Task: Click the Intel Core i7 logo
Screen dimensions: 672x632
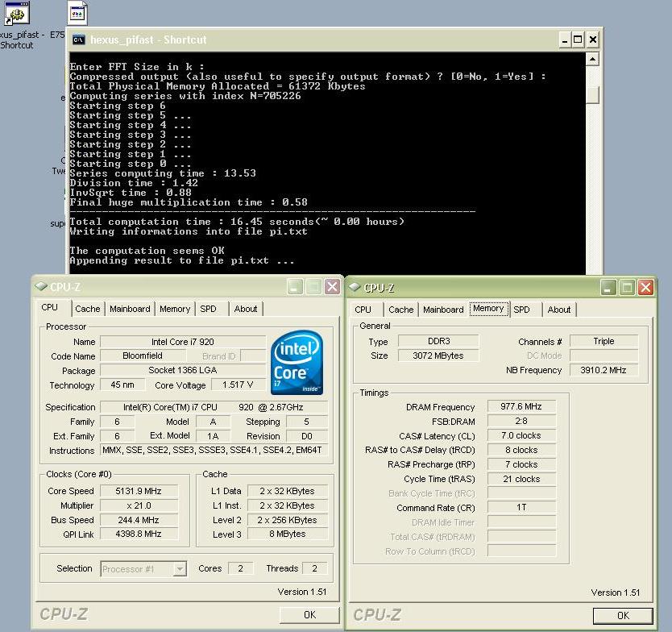Action: coord(297,363)
